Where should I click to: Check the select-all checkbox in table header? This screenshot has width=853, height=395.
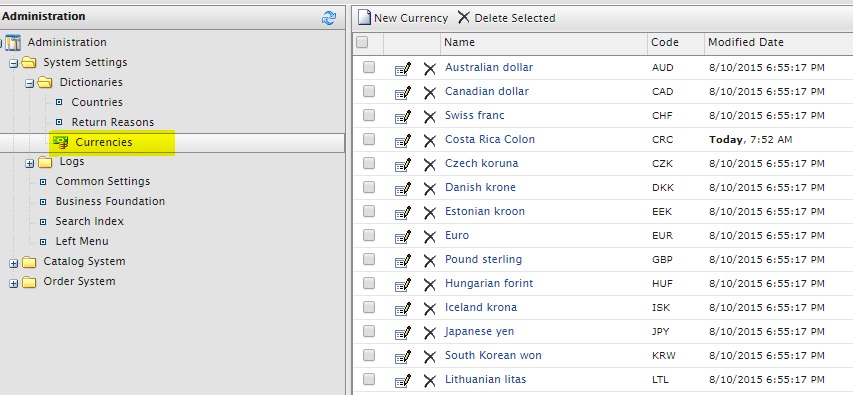(x=362, y=42)
